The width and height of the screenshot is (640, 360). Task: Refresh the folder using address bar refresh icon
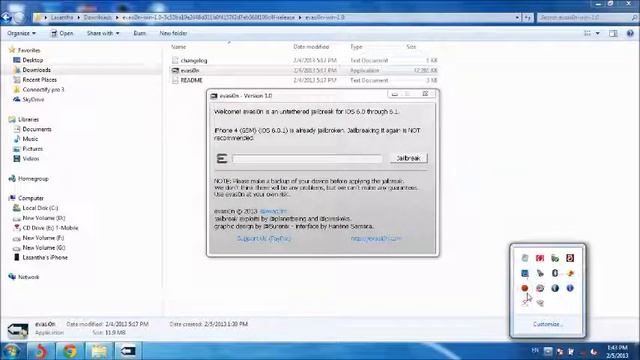coord(528,18)
